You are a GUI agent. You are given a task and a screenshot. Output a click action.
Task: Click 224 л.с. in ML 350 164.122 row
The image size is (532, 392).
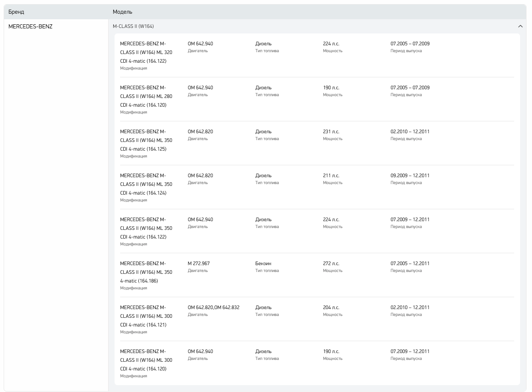331,219
